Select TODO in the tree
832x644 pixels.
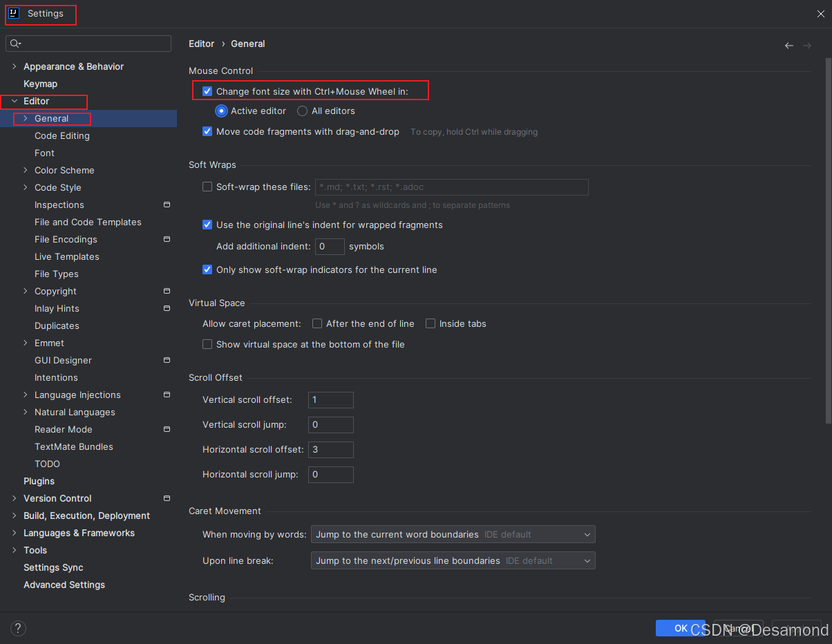[47, 464]
